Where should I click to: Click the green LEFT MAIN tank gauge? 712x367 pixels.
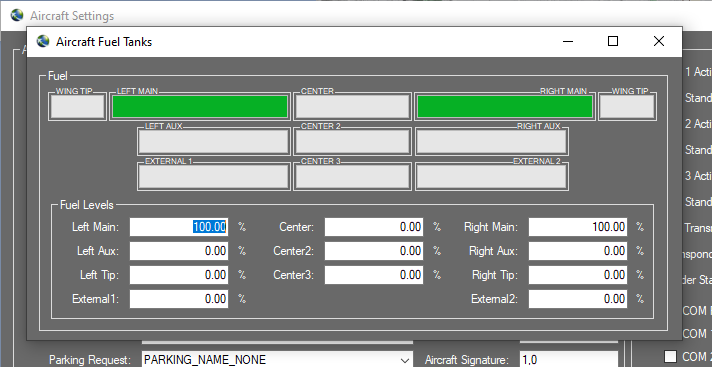click(200, 107)
